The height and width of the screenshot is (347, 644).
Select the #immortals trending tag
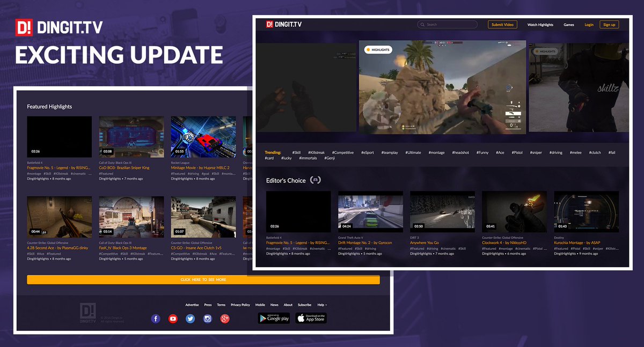click(309, 158)
